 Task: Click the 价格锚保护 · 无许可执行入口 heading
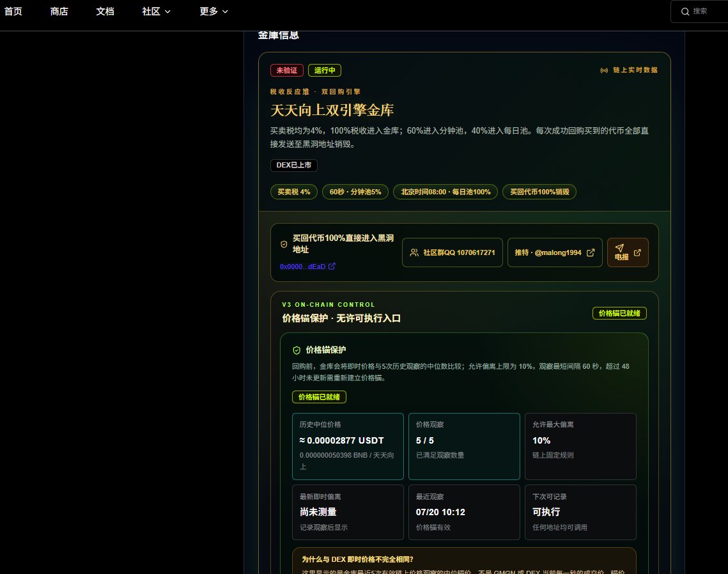point(341,318)
